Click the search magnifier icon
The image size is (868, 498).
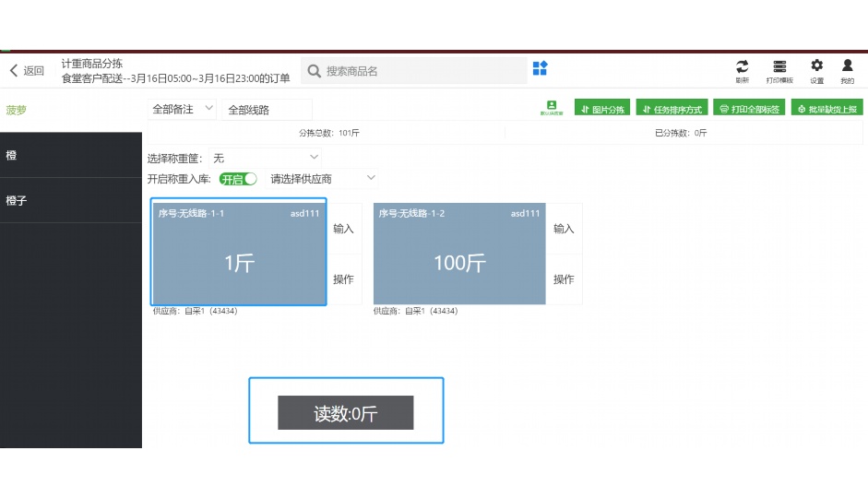pyautogui.click(x=314, y=71)
